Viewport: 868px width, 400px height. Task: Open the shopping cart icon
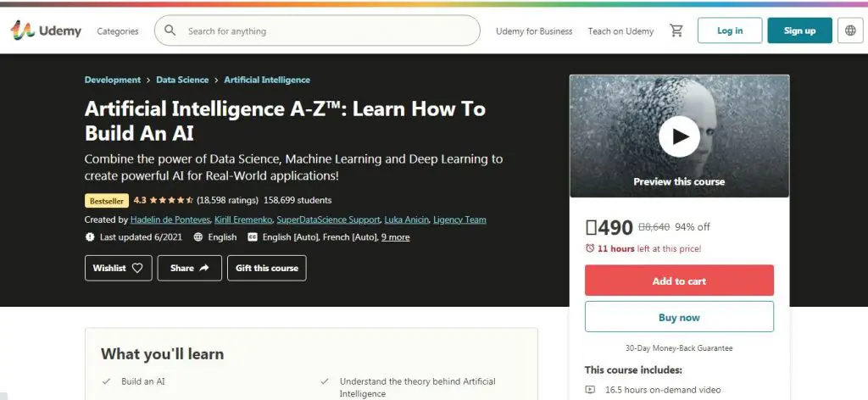[x=676, y=31]
